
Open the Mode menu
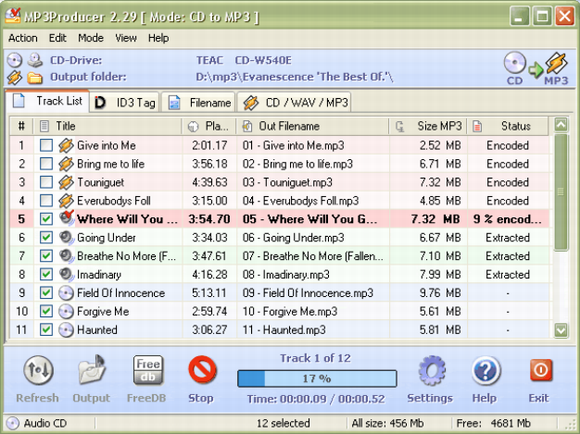(91, 38)
